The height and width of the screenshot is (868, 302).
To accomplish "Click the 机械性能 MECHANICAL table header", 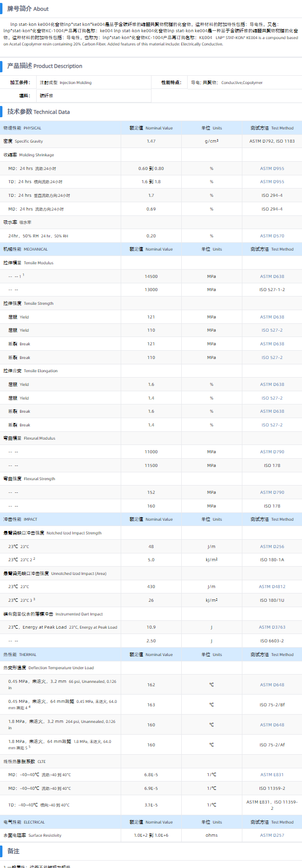I will pyautogui.click(x=25, y=249).
